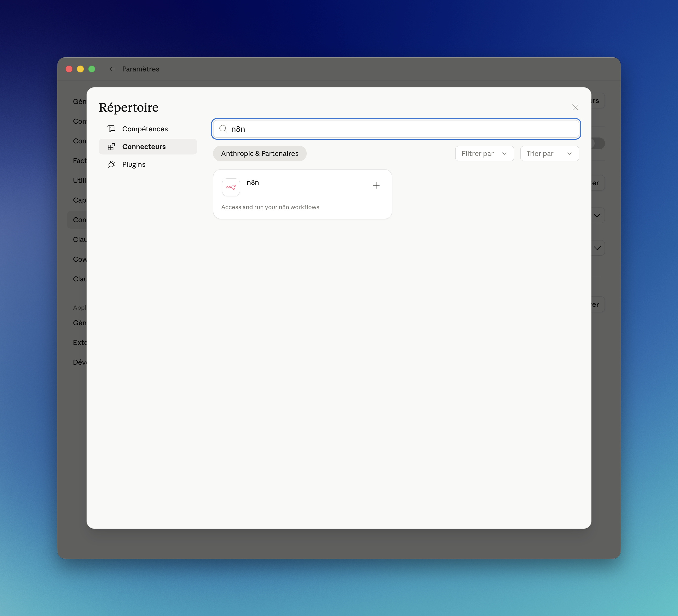Click the search magnifier icon
Screen dimensions: 678x616
coord(223,129)
